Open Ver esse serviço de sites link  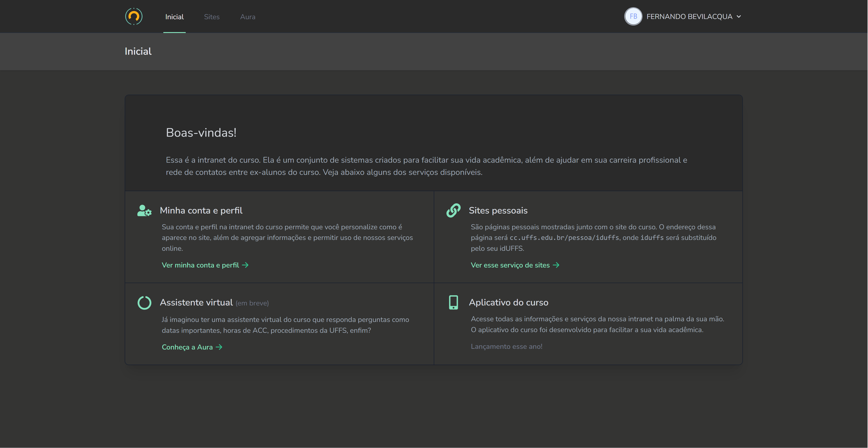pyautogui.click(x=515, y=265)
